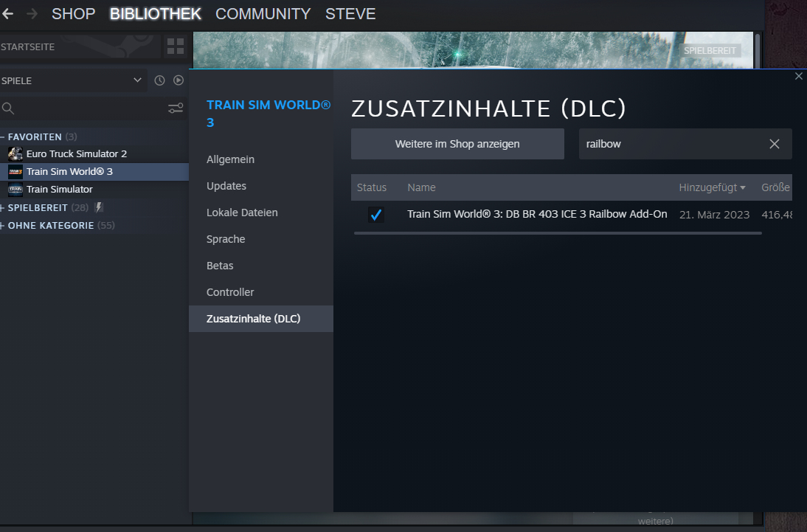The width and height of the screenshot is (807, 532).
Task: Open the Sprache tab
Action: point(261,239)
